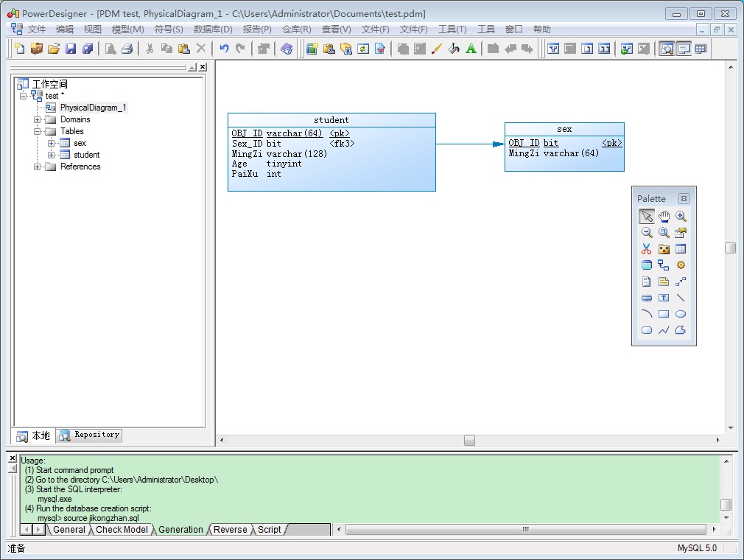Select the Arc tool in Palette

click(x=647, y=314)
